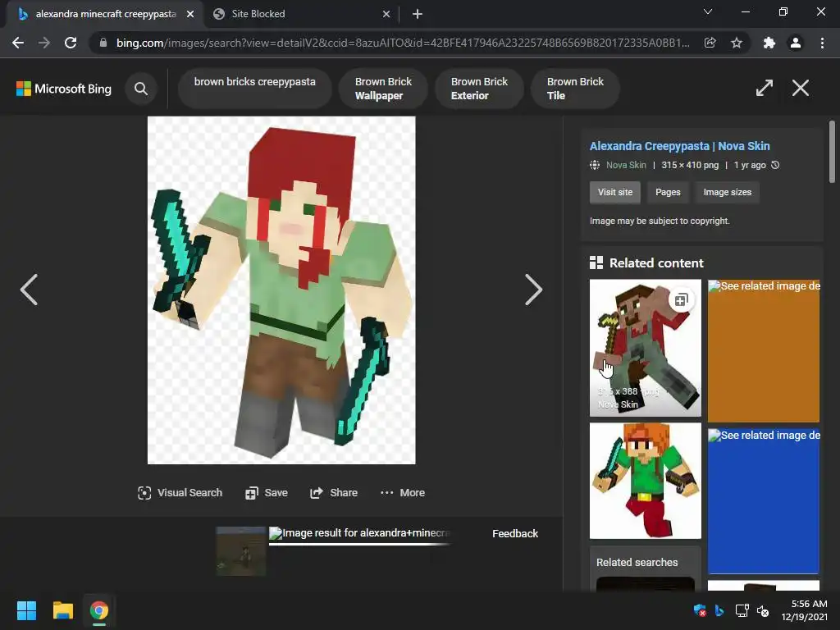
Task: Open the Pages tab
Action: (x=668, y=192)
